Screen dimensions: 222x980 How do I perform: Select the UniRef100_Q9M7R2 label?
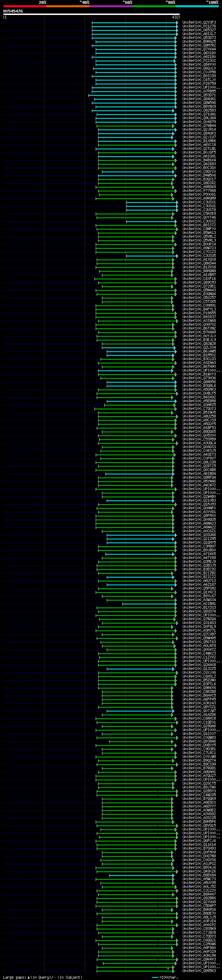(199, 45)
